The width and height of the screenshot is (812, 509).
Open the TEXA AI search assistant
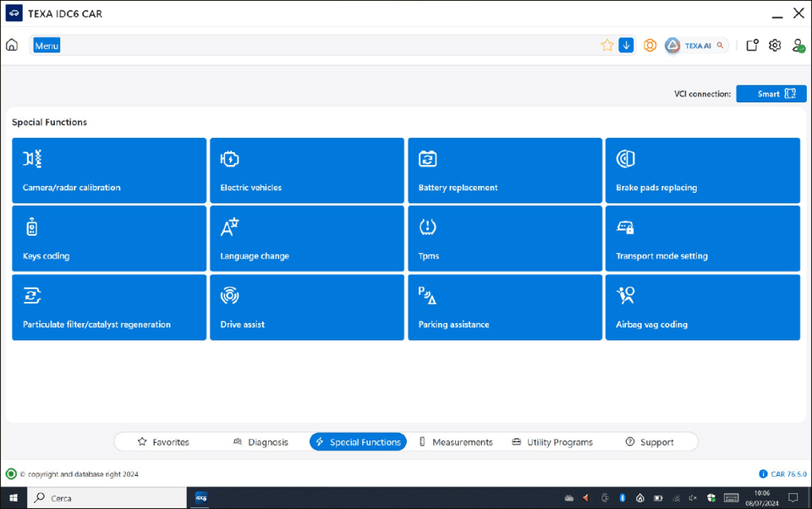[x=694, y=46]
